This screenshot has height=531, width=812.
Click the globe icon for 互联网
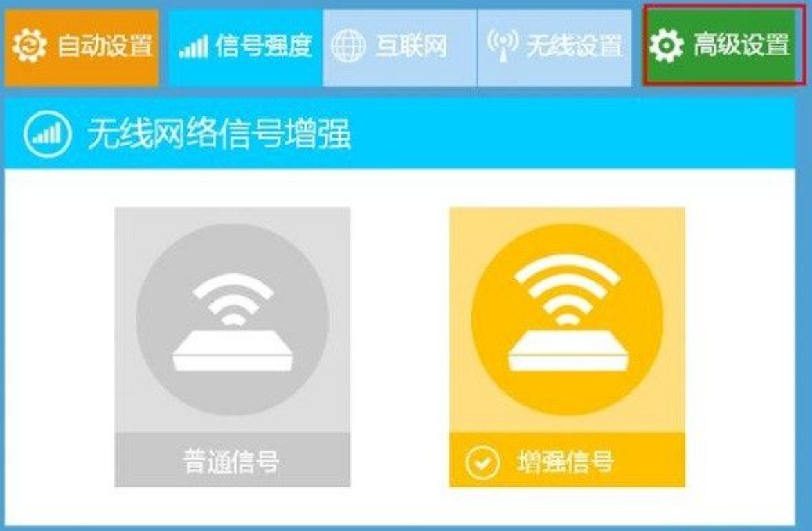pos(348,46)
